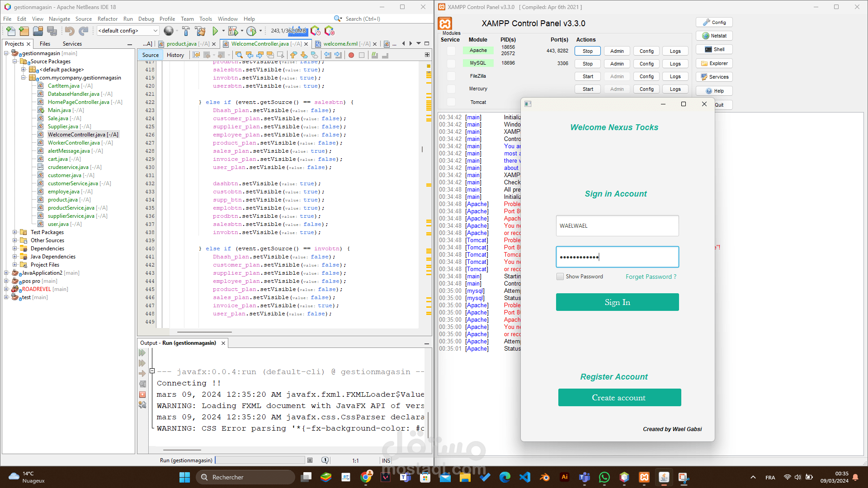Expand the Dependencies tree node
The height and width of the screenshot is (488, 868).
15,249
